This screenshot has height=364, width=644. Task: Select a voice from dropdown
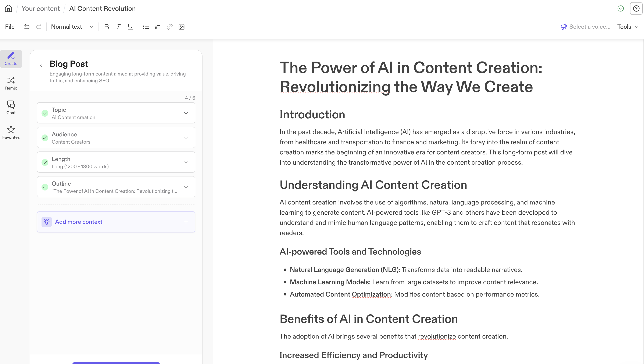(585, 27)
